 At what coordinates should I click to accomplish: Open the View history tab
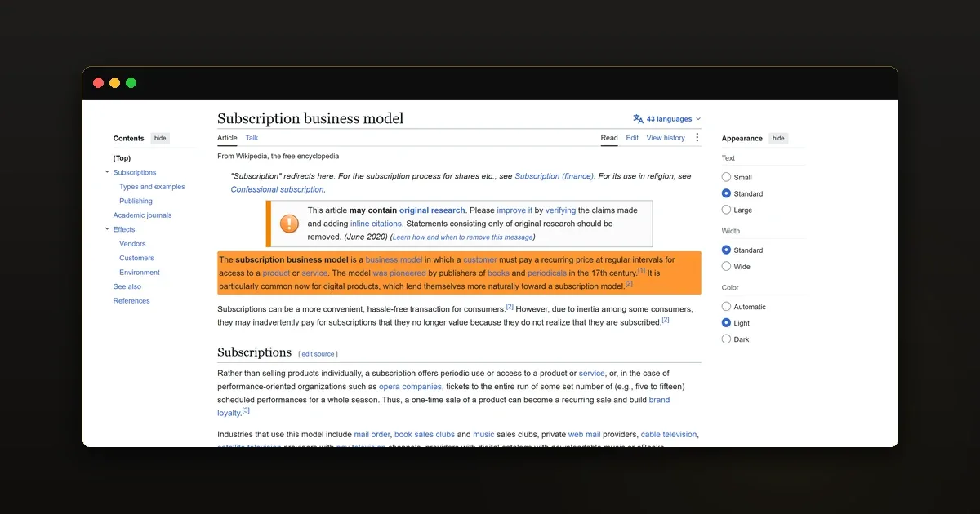(666, 138)
